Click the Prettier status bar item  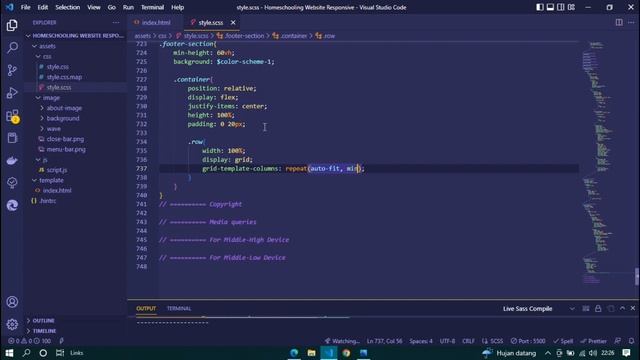click(593, 341)
